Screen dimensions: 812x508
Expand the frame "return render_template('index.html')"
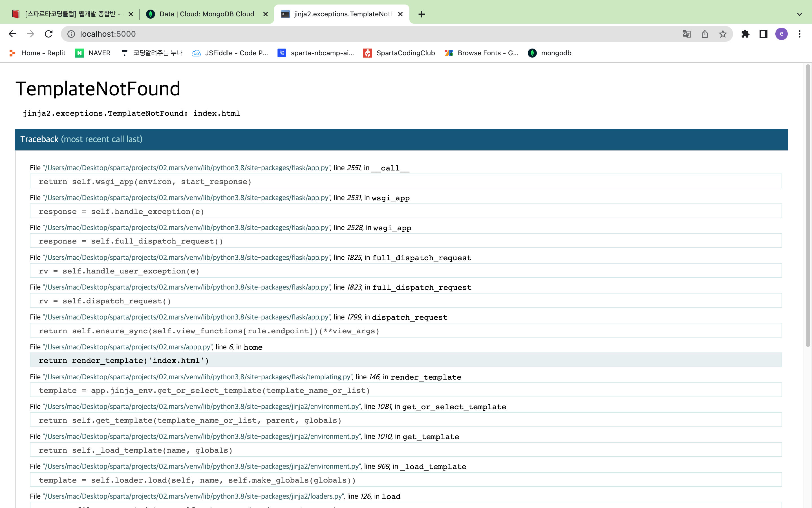(x=406, y=360)
